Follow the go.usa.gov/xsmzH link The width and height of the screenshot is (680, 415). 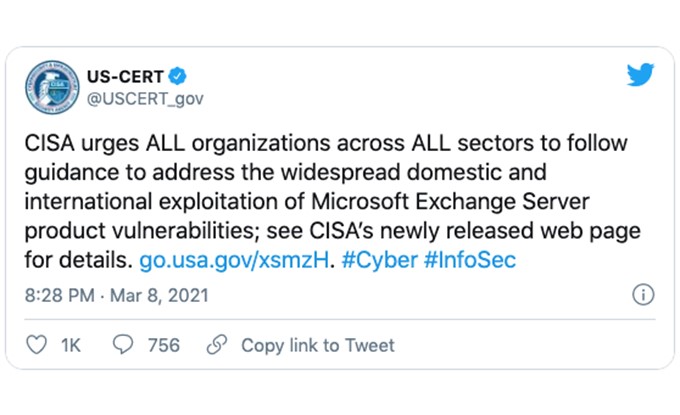[x=234, y=260]
